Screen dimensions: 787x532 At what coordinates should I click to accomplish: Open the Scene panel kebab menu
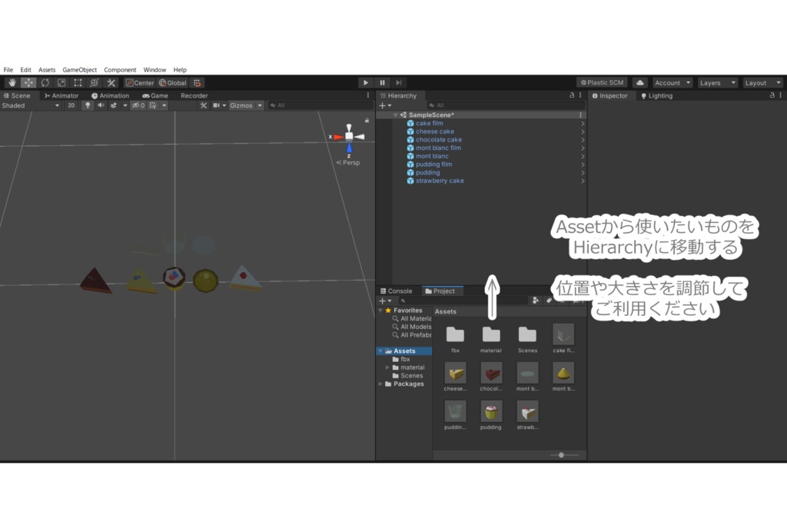coord(368,95)
